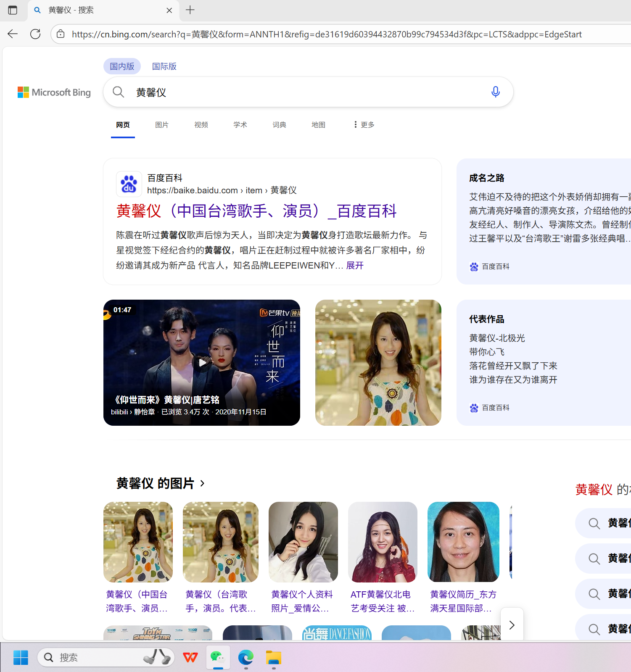The width and height of the screenshot is (631, 672).
Task: Click the 带你心飞 song entry
Action: point(487,352)
